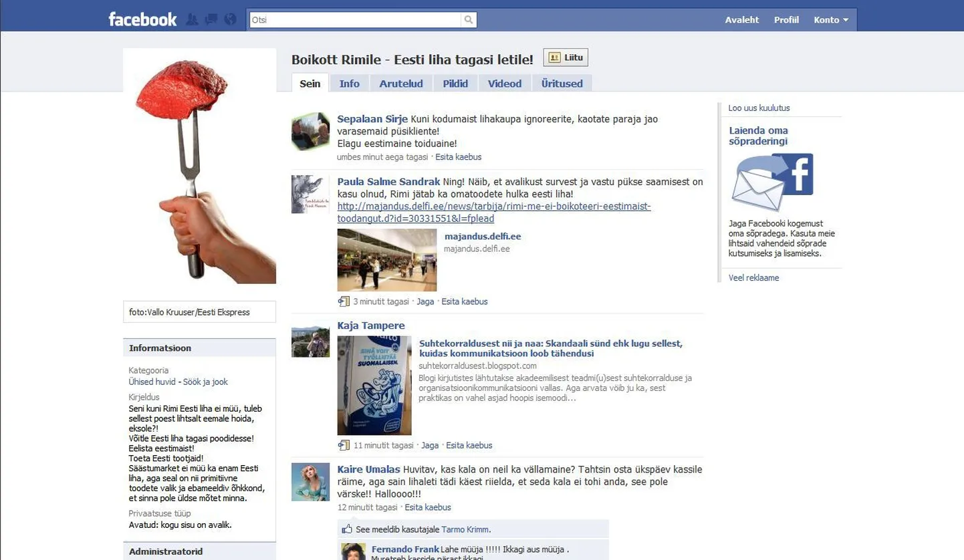
Task: Click foto:Vallo Kruuser/Eesti Ekspress caption box
Action: pyautogui.click(x=199, y=312)
